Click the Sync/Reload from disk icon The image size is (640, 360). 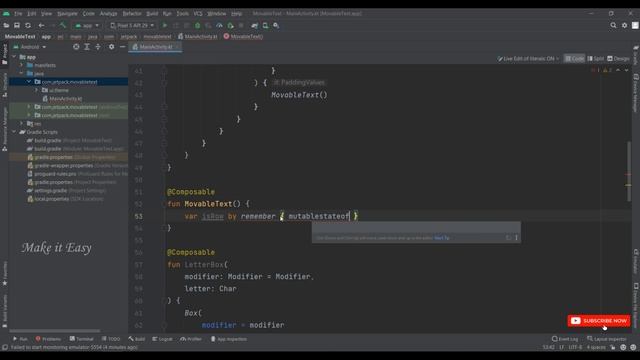(28, 25)
